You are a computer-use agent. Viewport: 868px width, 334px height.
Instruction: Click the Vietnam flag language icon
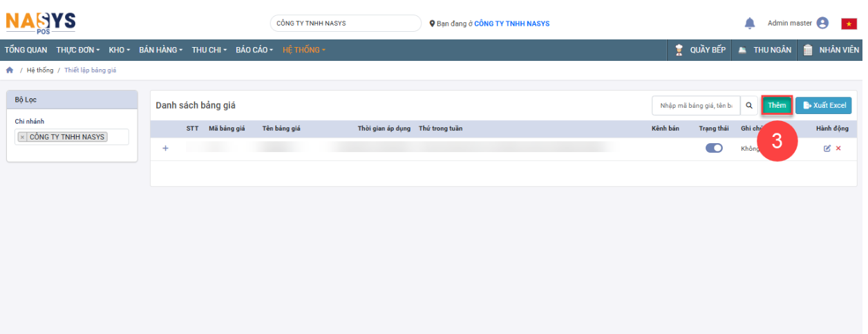click(849, 24)
